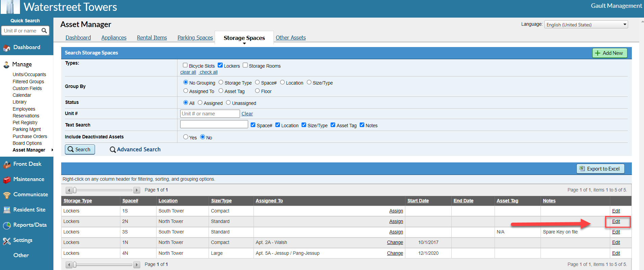Image resolution: width=644 pixels, height=270 pixels.
Task: Switch to the Rental Items tab
Action: [x=152, y=38]
